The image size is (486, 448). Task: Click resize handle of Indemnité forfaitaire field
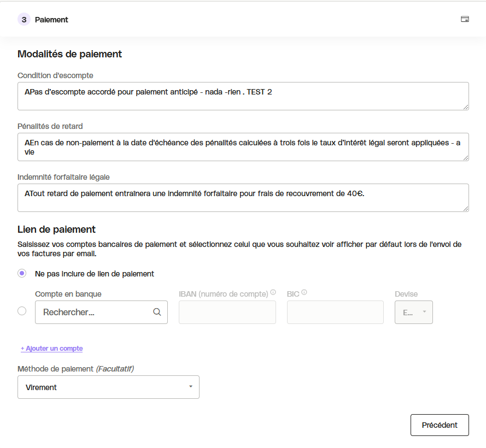pos(466,209)
